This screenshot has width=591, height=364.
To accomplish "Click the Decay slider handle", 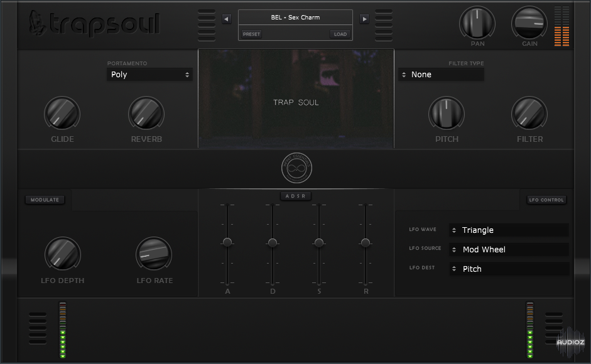I will 273,243.
